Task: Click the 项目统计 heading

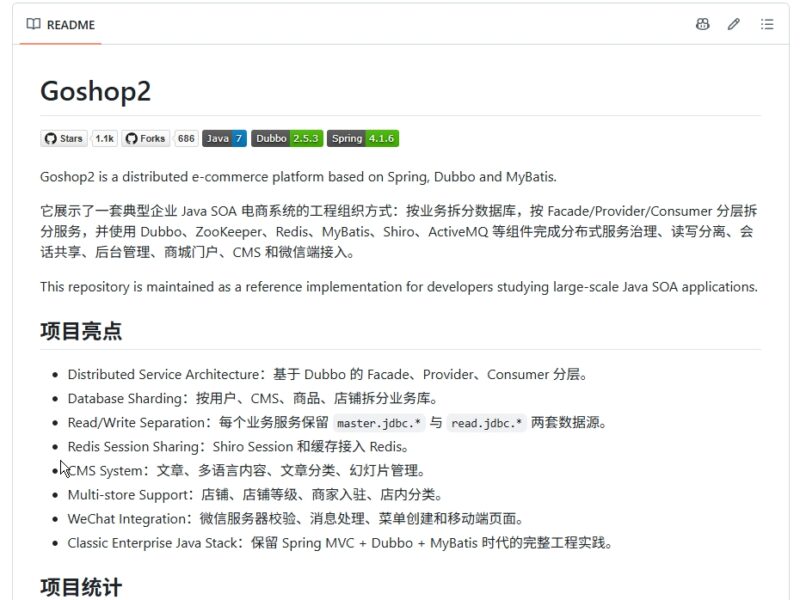Action: pos(81,587)
